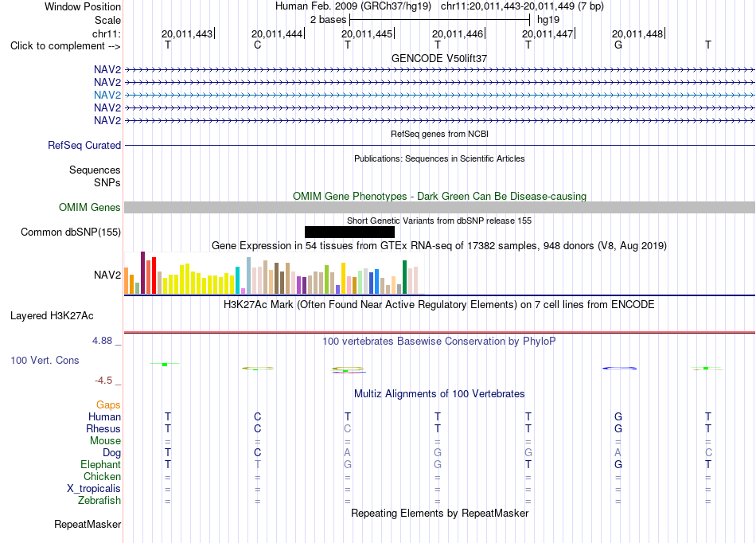Select the Rhesus species label
The width and height of the screenshot is (756, 543).
click(103, 428)
